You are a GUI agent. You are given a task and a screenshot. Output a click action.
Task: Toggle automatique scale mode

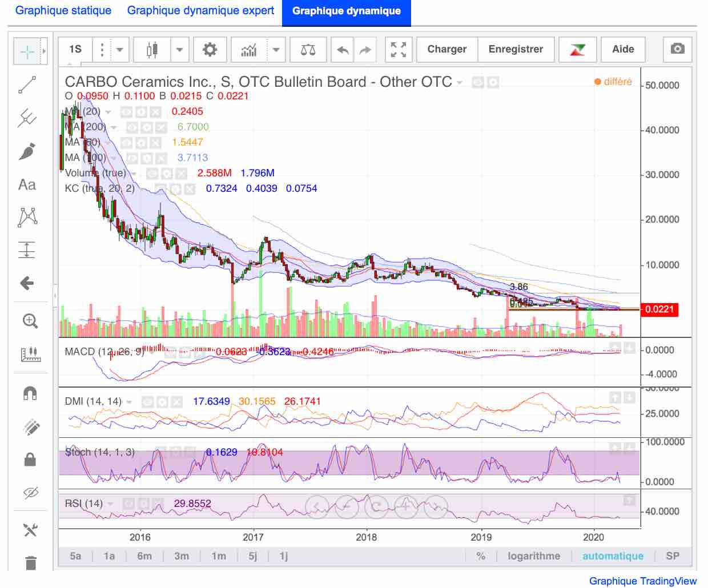613,556
